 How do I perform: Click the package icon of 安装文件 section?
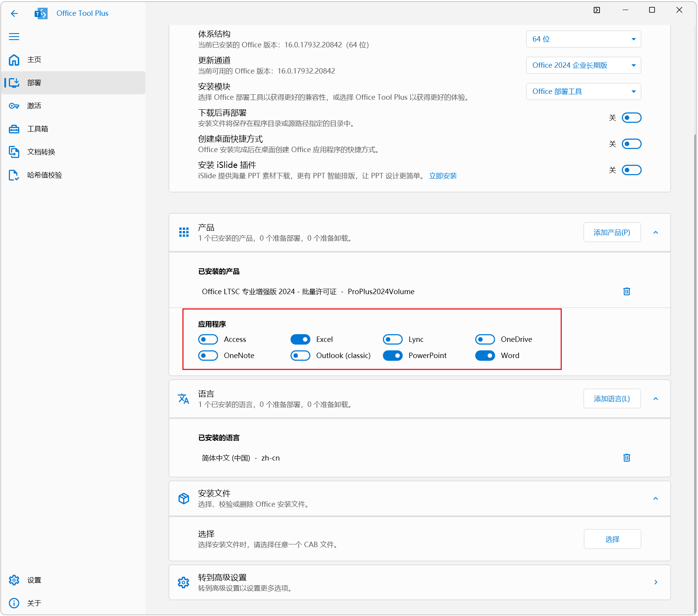click(184, 499)
